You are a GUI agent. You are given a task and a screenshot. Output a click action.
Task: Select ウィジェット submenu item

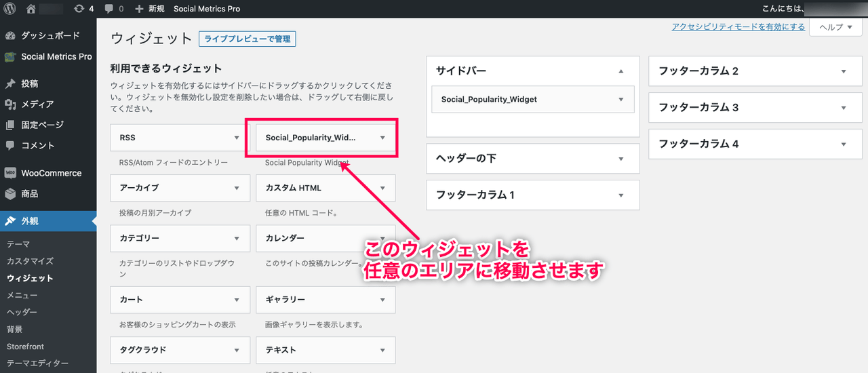30,278
